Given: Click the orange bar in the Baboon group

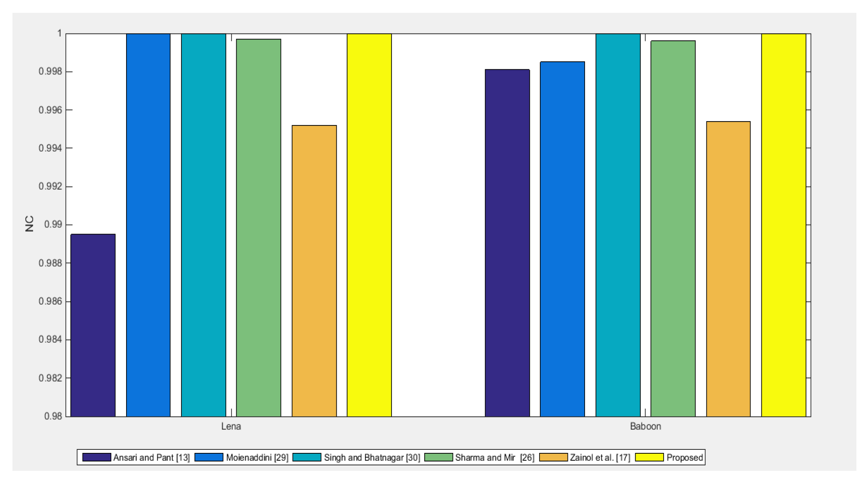Looking at the screenshot, I should tap(728, 269).
